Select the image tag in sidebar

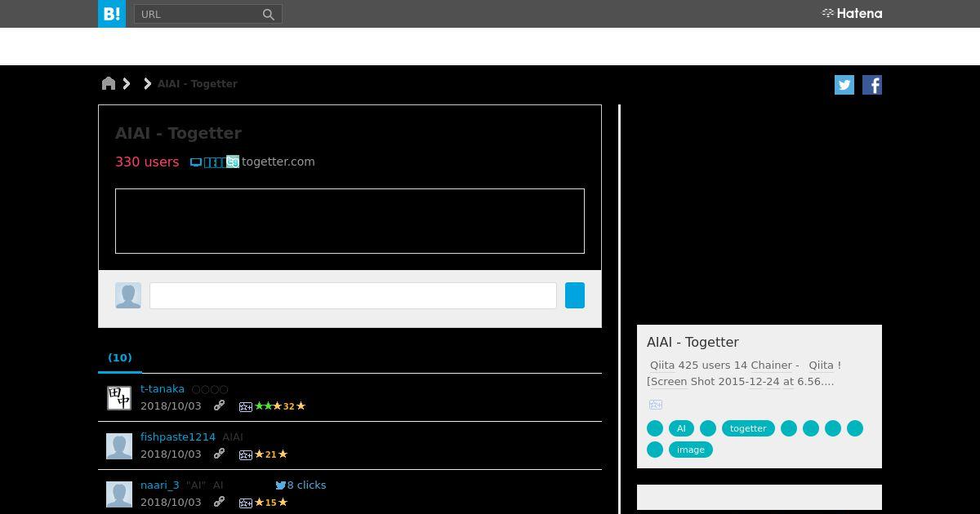point(691,450)
